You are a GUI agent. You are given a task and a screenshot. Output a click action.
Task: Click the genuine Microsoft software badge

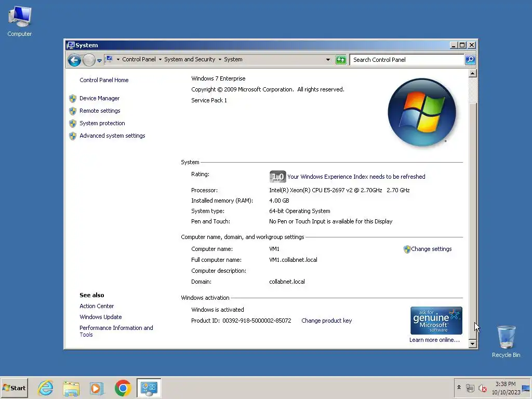click(x=436, y=321)
